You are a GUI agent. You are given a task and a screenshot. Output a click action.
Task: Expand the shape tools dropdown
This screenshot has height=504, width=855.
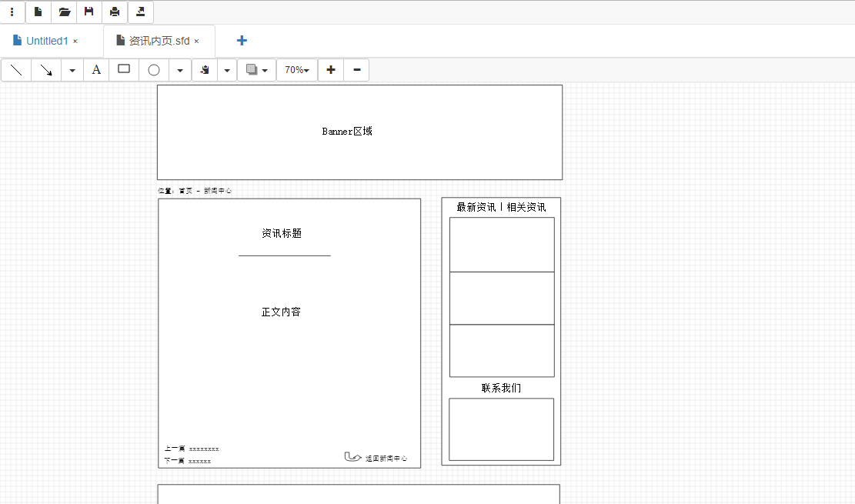180,70
